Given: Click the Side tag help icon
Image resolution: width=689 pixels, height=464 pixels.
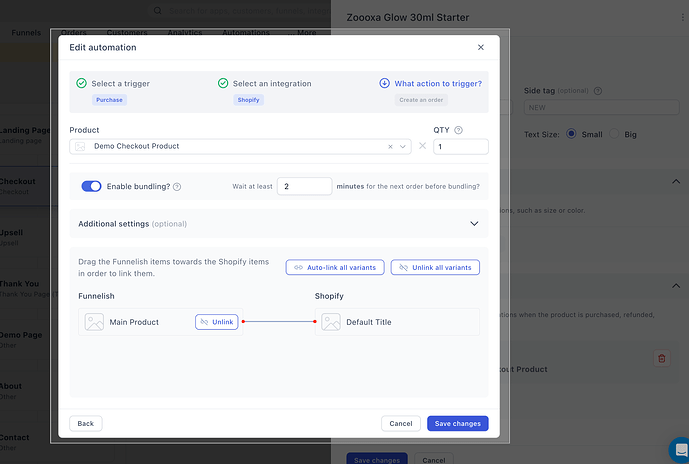Looking at the screenshot, I should [x=598, y=91].
